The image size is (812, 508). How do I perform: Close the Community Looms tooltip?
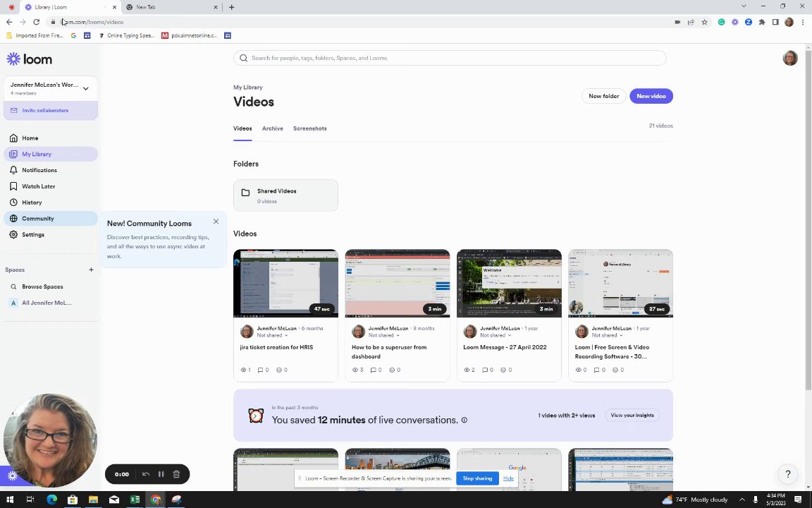216,222
